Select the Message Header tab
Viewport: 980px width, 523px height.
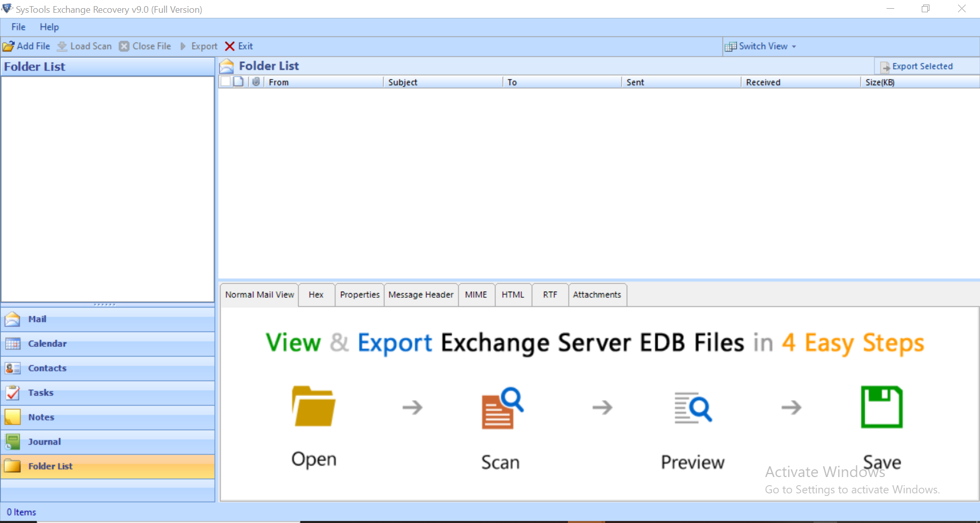[x=421, y=295]
